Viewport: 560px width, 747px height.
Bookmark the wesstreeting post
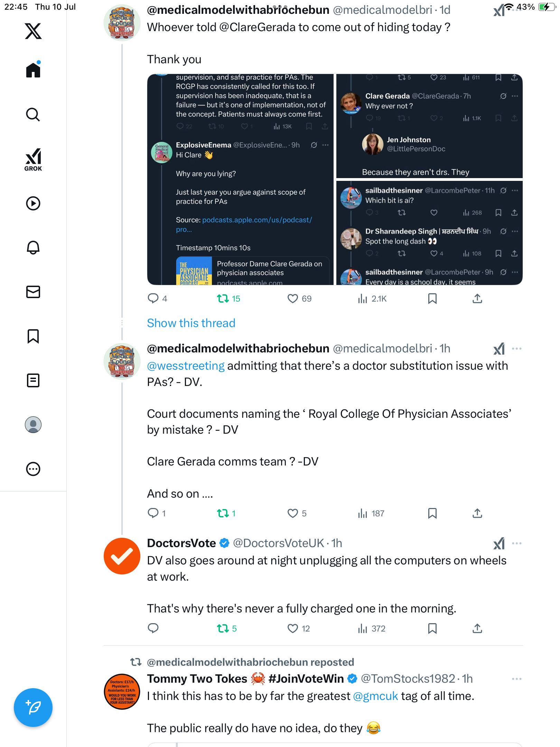[x=432, y=513]
